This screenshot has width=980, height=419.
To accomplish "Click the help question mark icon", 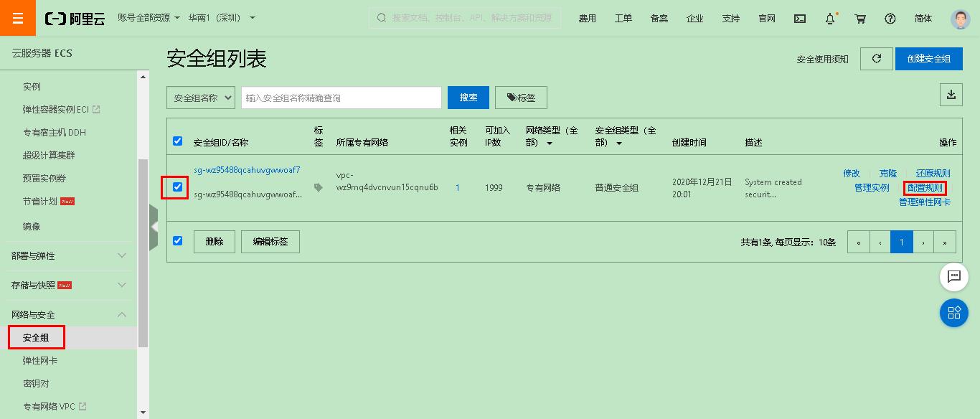I will point(890,18).
